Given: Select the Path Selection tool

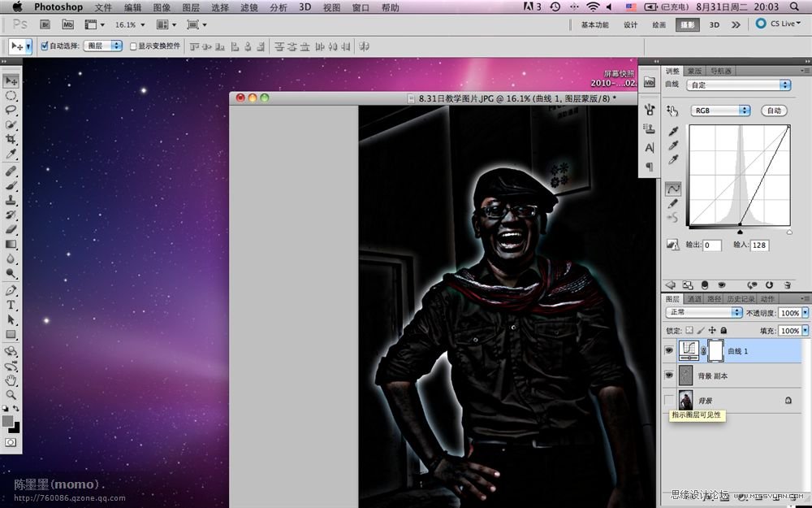Looking at the screenshot, I should click(11, 319).
